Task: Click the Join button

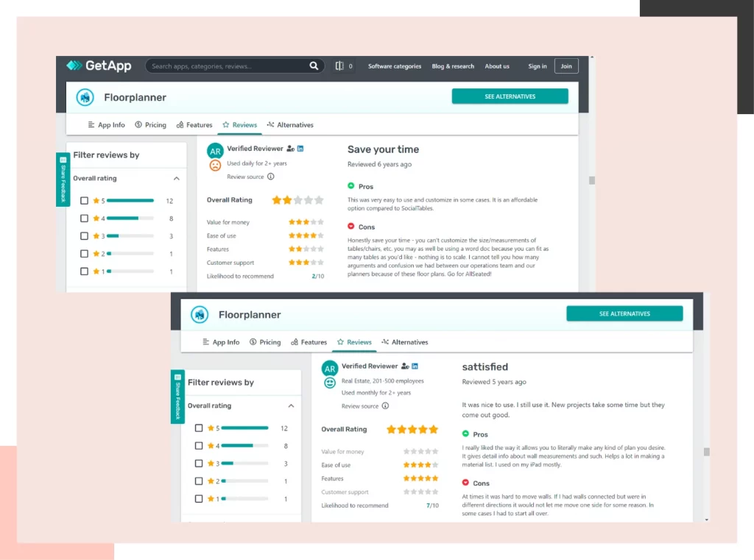Action: (566, 65)
